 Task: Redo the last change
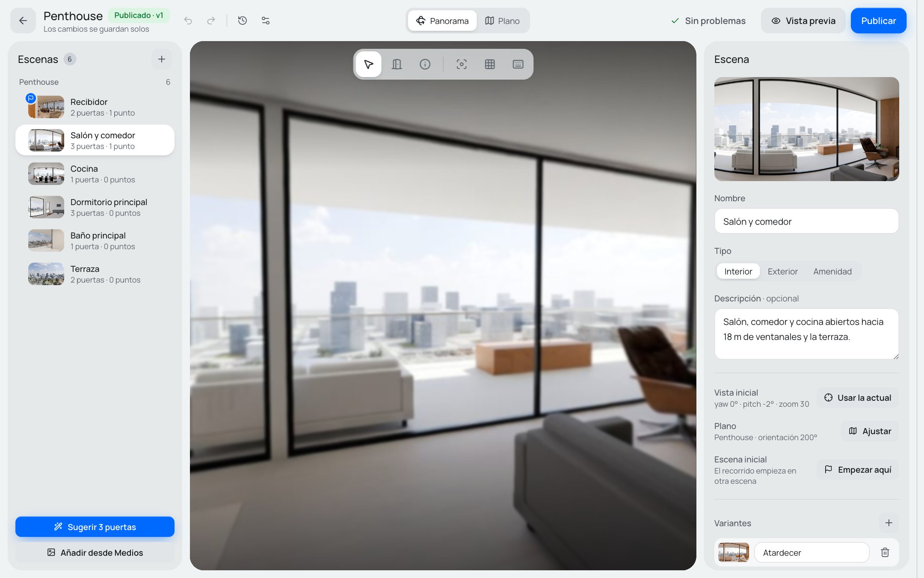[x=211, y=21]
